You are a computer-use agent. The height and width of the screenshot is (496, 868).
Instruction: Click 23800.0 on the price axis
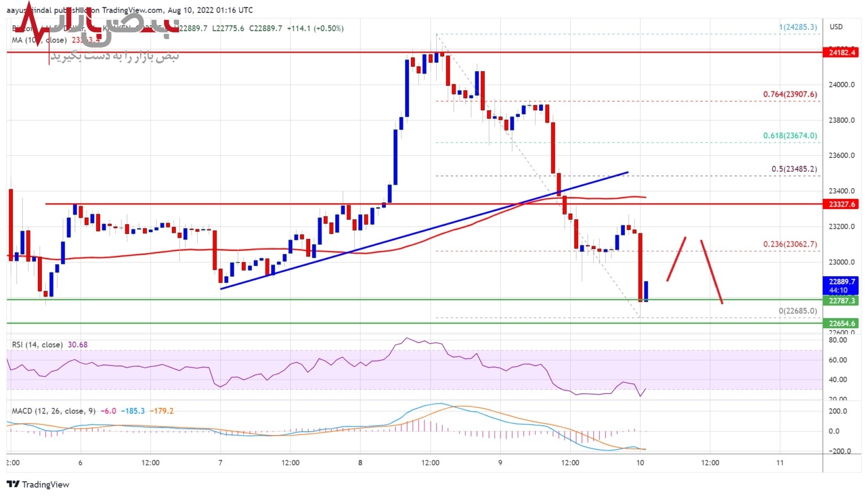[842, 120]
